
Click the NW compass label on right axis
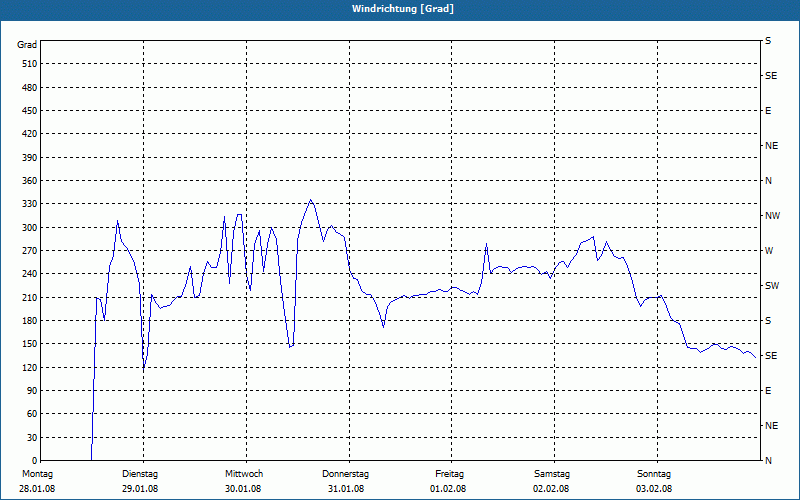pos(772,216)
